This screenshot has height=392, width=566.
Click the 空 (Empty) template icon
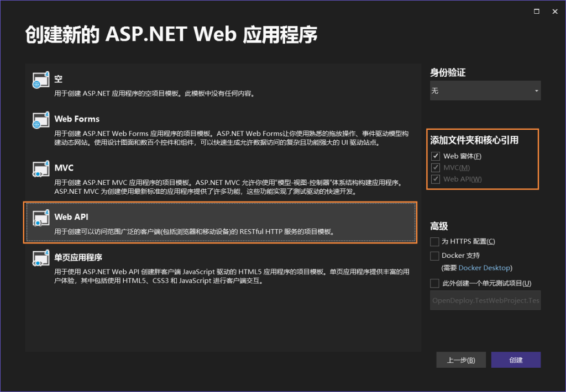click(41, 80)
